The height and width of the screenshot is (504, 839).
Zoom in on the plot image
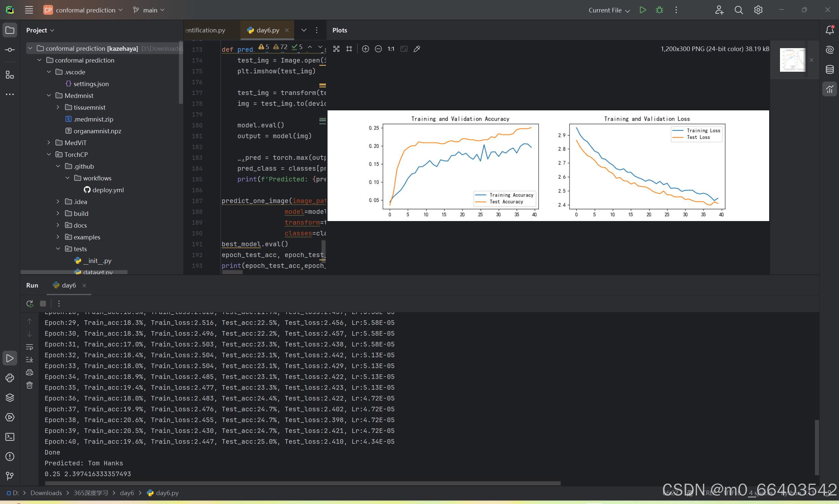[x=366, y=49]
